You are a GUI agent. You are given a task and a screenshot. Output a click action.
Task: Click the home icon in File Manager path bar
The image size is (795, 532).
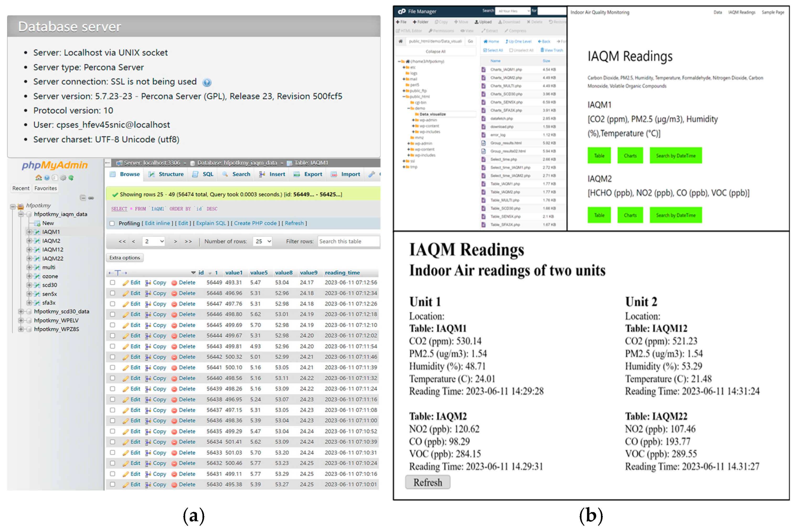pyautogui.click(x=401, y=41)
